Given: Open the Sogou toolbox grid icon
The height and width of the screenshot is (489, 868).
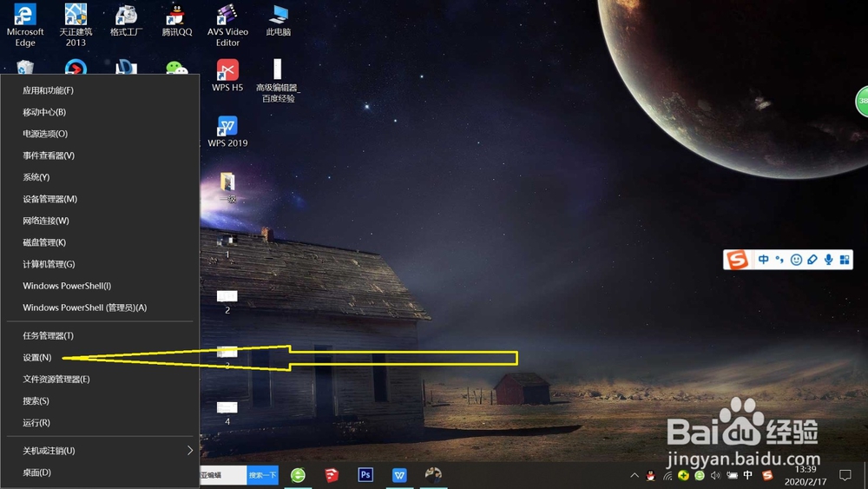Looking at the screenshot, I should pos(845,260).
